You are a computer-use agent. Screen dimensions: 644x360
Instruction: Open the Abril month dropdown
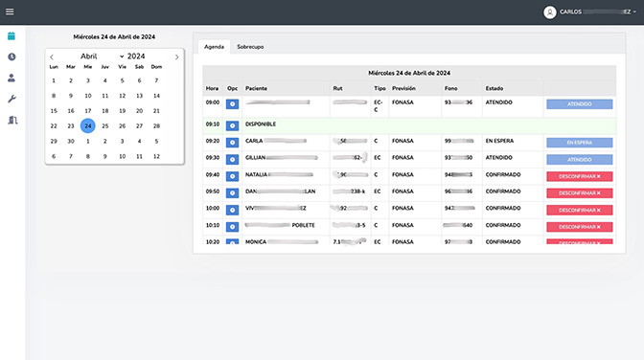coord(102,56)
